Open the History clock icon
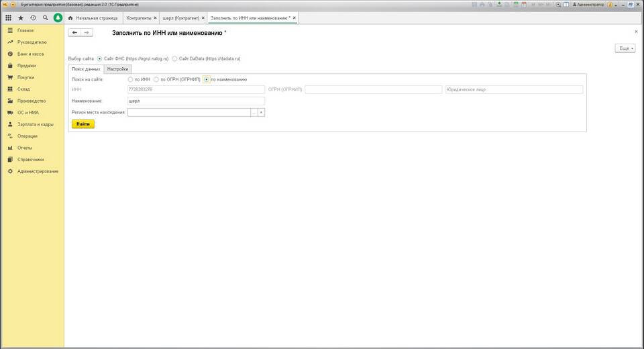The width and height of the screenshot is (644, 349). point(33,18)
